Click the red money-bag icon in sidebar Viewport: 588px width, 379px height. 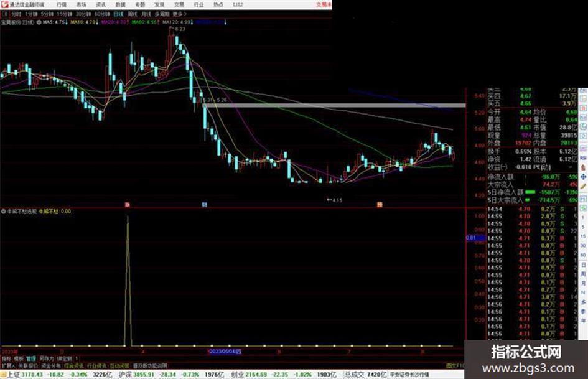coord(583,167)
